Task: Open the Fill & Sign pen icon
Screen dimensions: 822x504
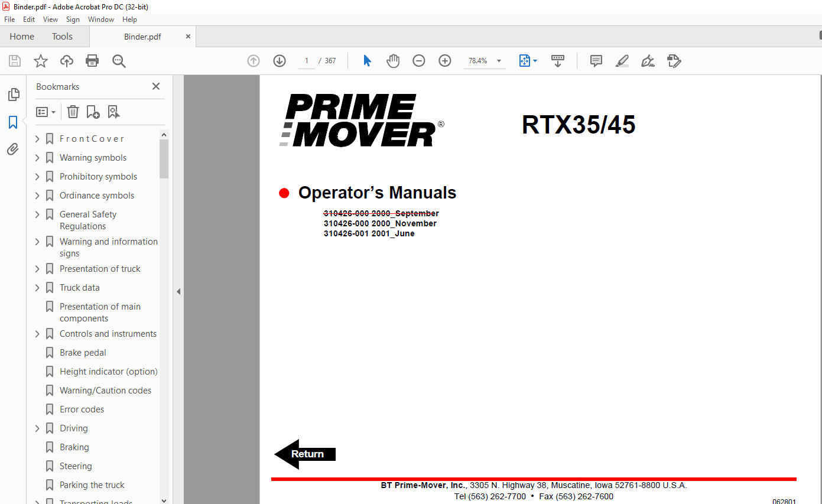Action: [648, 61]
